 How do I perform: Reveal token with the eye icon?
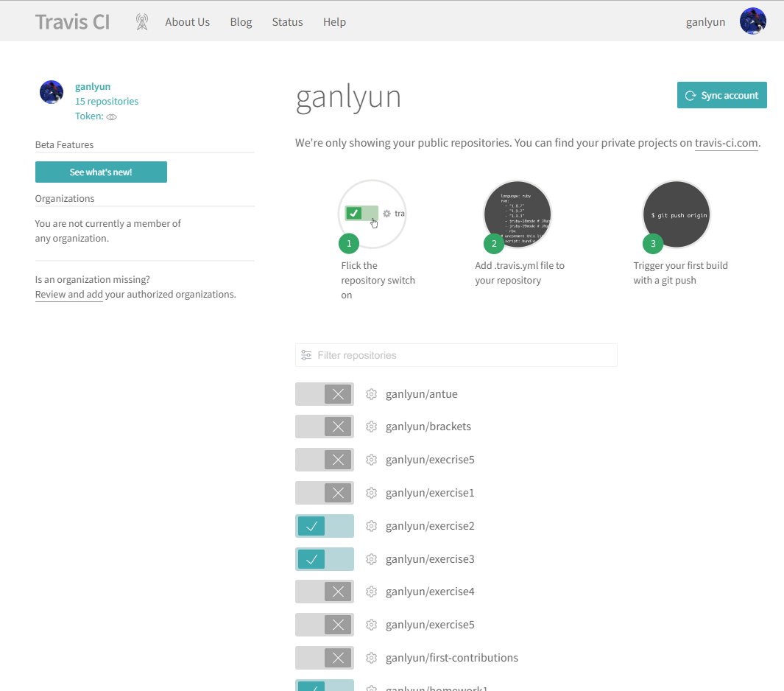(111, 117)
